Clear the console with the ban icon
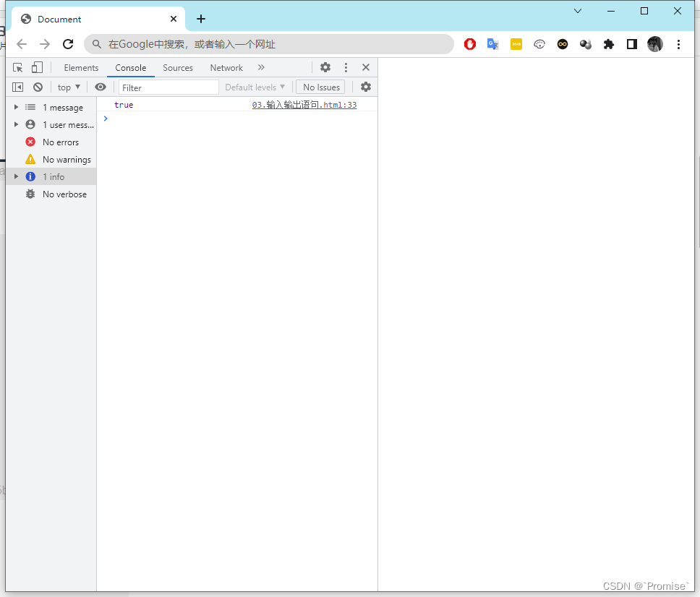The height and width of the screenshot is (597, 700). (x=38, y=87)
